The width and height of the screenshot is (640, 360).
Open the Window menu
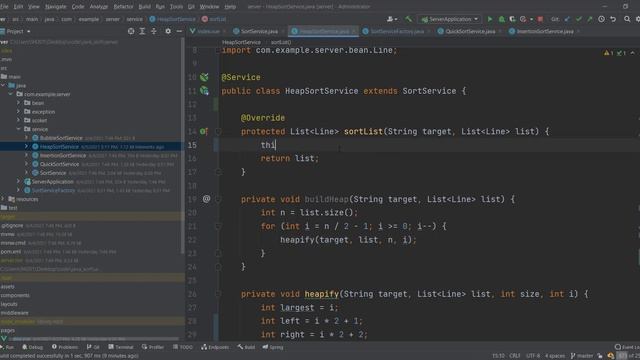point(209,7)
